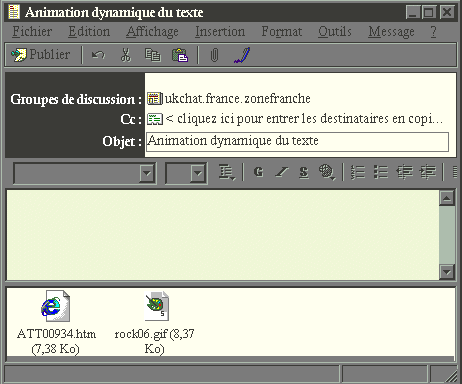Close the message window
This screenshot has width=462, height=384.
[447, 13]
